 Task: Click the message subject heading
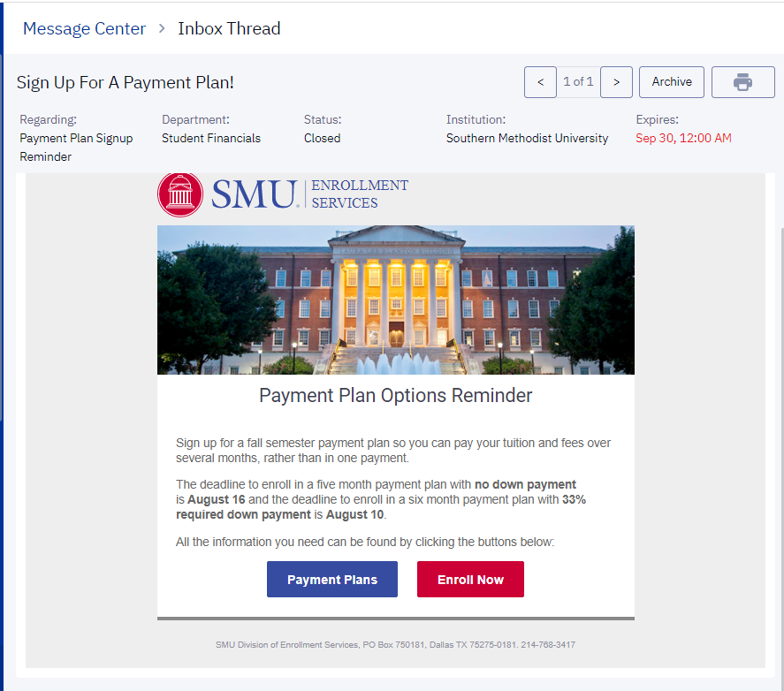(x=126, y=83)
